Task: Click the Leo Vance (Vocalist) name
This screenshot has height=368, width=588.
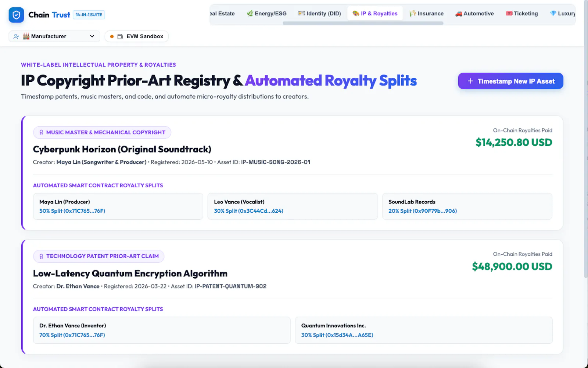Action: (239, 202)
